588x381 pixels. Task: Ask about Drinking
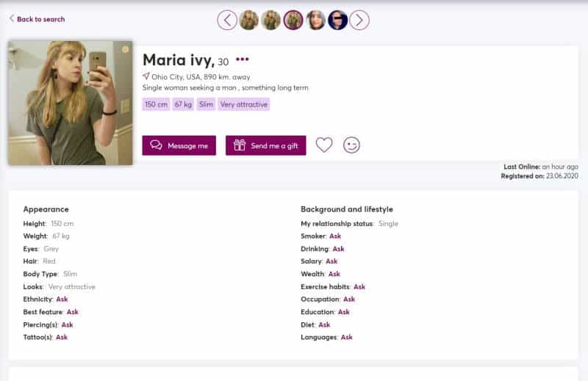tap(338, 249)
